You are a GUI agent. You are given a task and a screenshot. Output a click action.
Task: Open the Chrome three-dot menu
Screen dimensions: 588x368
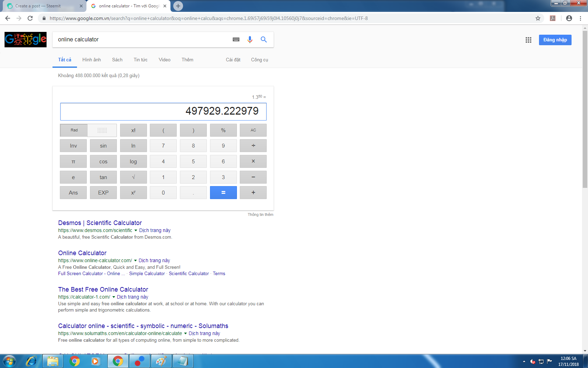click(581, 18)
